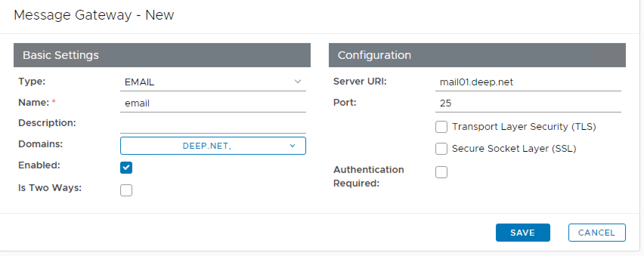Click the chevron arrow in Type field
The image size is (644, 256).
298,82
